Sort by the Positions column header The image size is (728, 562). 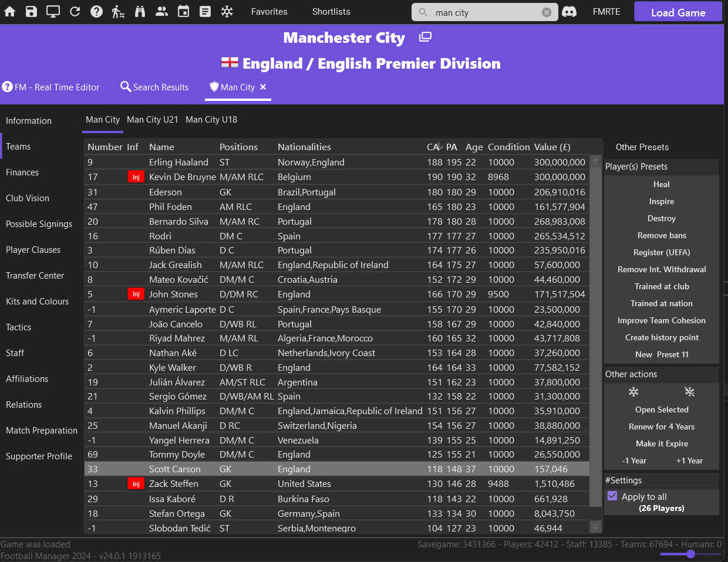coord(238,147)
